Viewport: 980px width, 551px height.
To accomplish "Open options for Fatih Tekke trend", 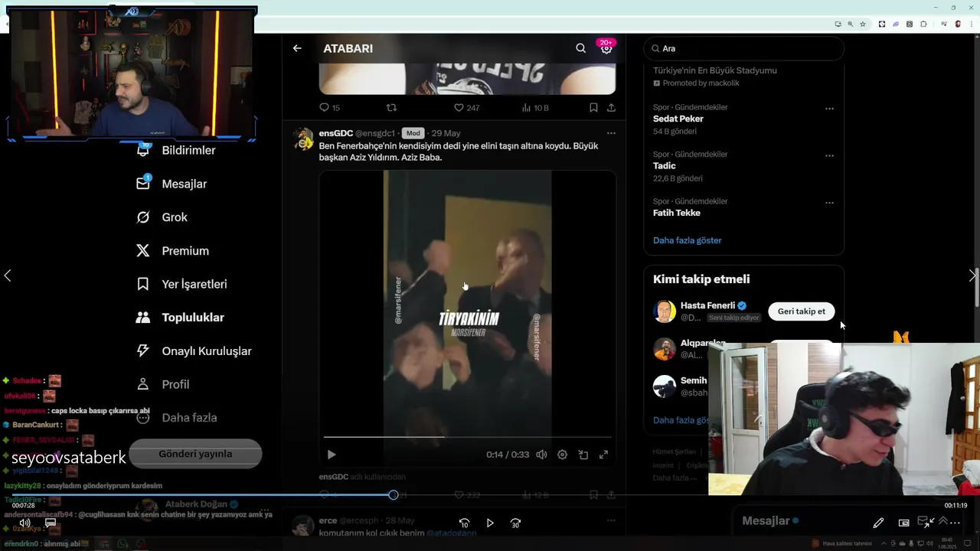I will (829, 203).
